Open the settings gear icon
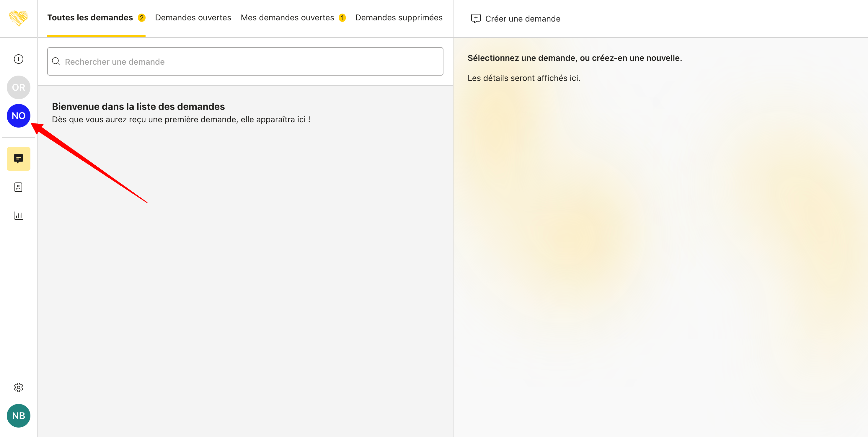The image size is (868, 437). click(19, 387)
